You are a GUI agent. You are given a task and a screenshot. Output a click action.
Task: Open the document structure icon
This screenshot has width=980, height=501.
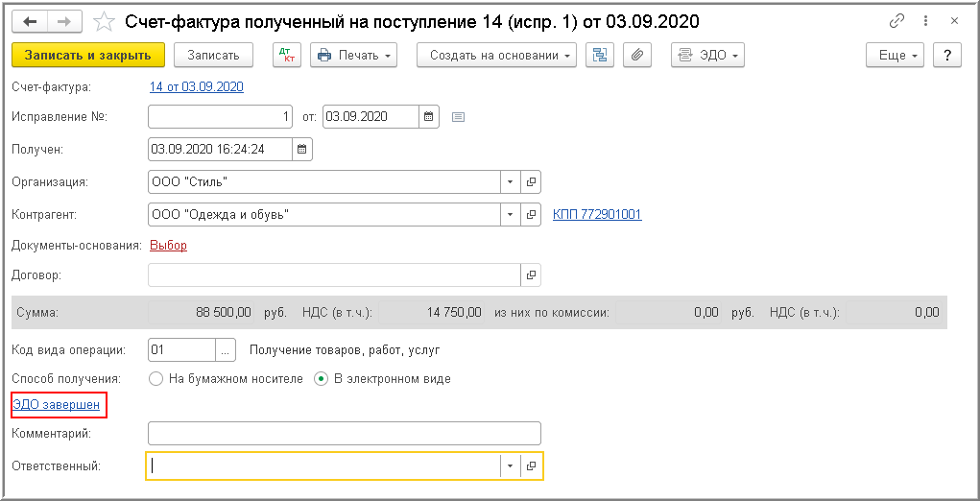pos(601,55)
